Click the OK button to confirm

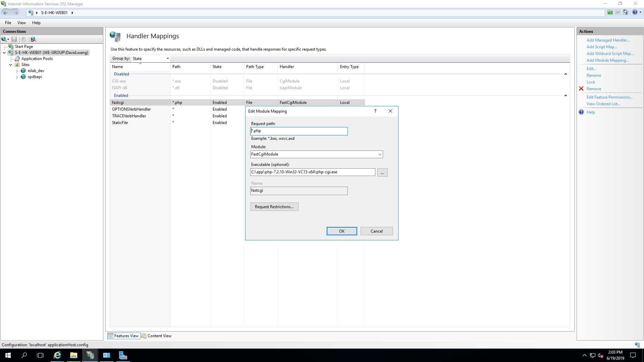[342, 231]
